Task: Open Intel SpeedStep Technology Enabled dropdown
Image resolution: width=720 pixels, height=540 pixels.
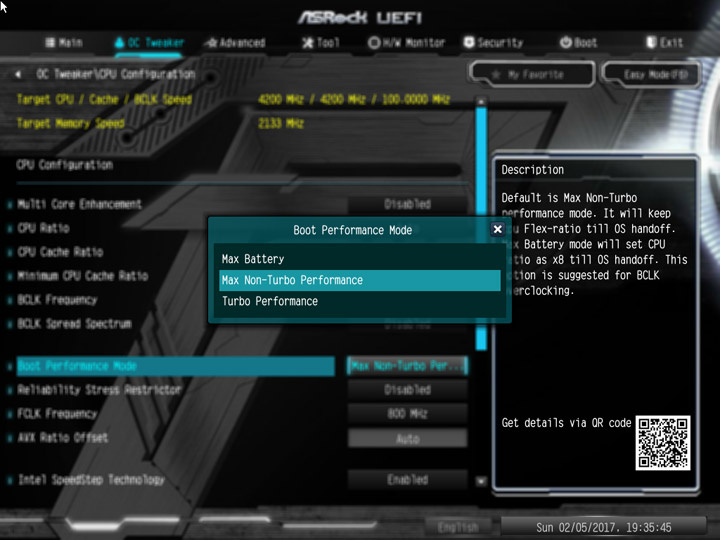Action: 407,480
